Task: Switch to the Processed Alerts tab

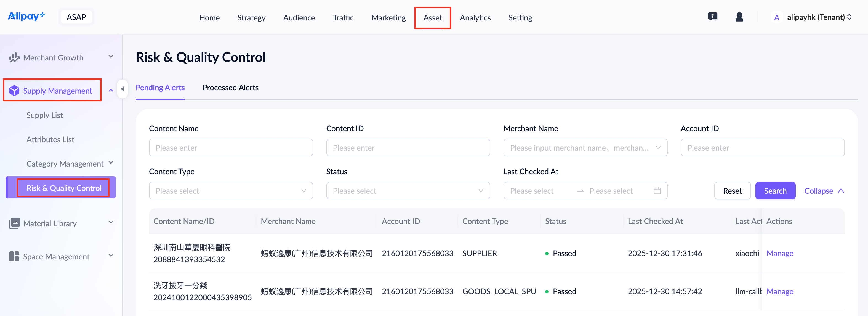Action: tap(230, 88)
